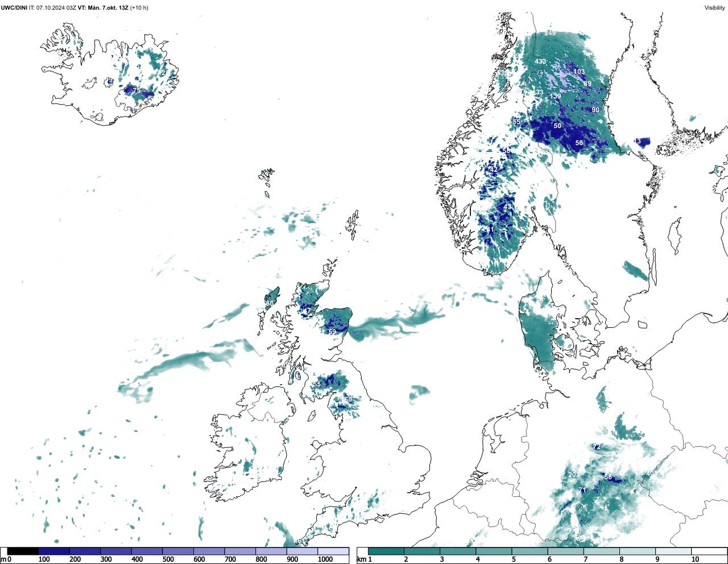Image resolution: width=728 pixels, height=564 pixels.
Task: Click the valid time 'Mán. 7.okt. 13Z'
Action: (x=109, y=8)
